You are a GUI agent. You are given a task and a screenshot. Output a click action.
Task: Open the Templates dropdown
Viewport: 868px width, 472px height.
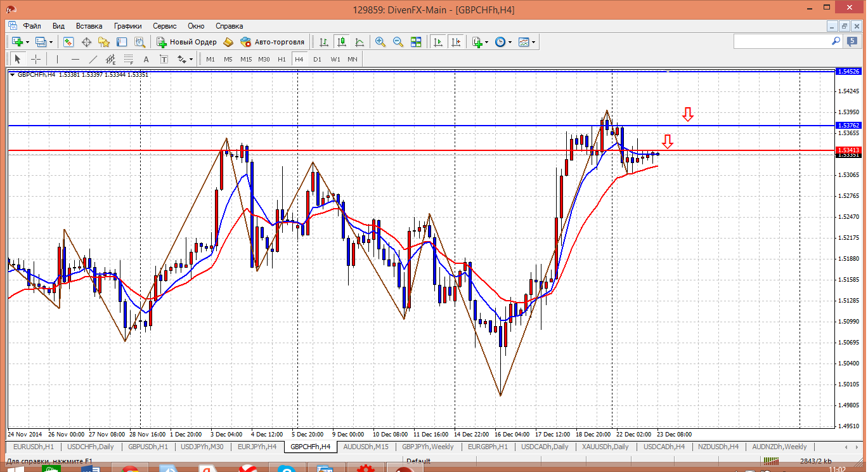tap(533, 42)
